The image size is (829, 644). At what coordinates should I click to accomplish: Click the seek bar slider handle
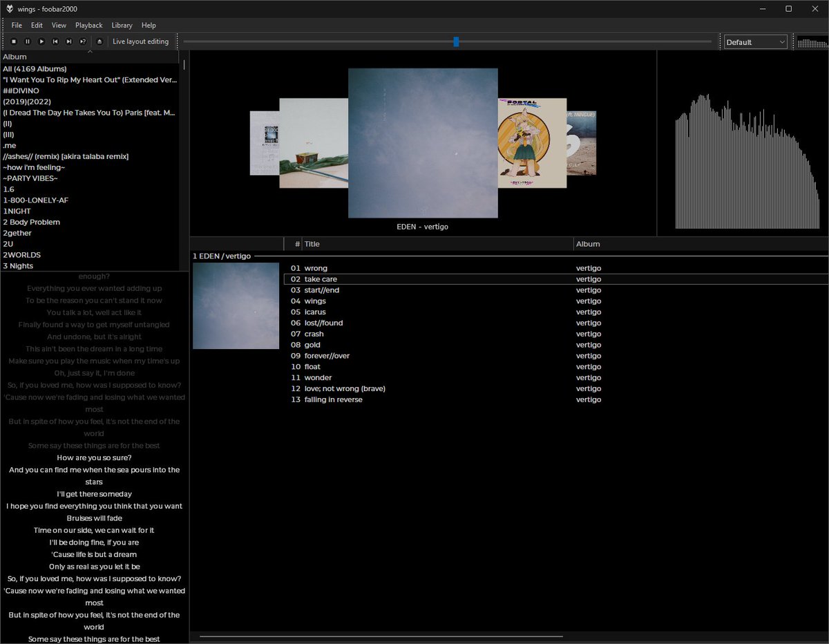coord(456,41)
